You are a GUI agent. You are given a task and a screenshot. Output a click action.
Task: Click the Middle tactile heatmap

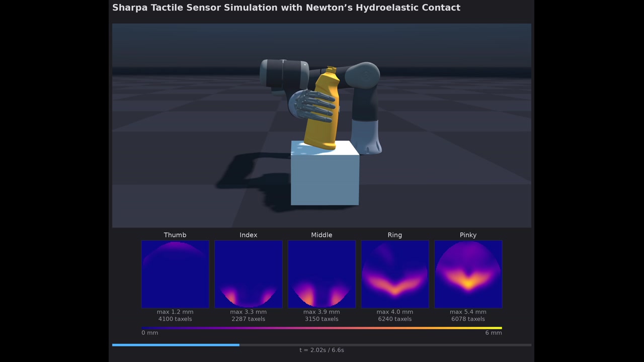click(321, 274)
